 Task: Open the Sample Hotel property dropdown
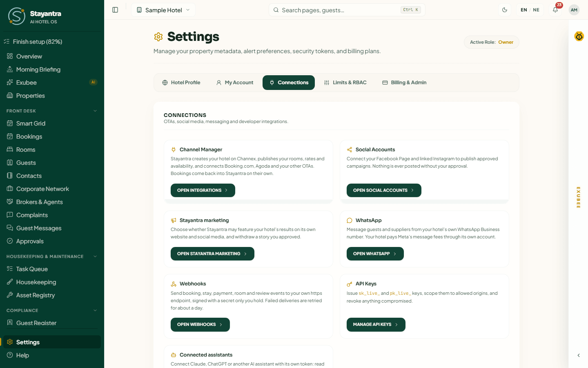163,10
